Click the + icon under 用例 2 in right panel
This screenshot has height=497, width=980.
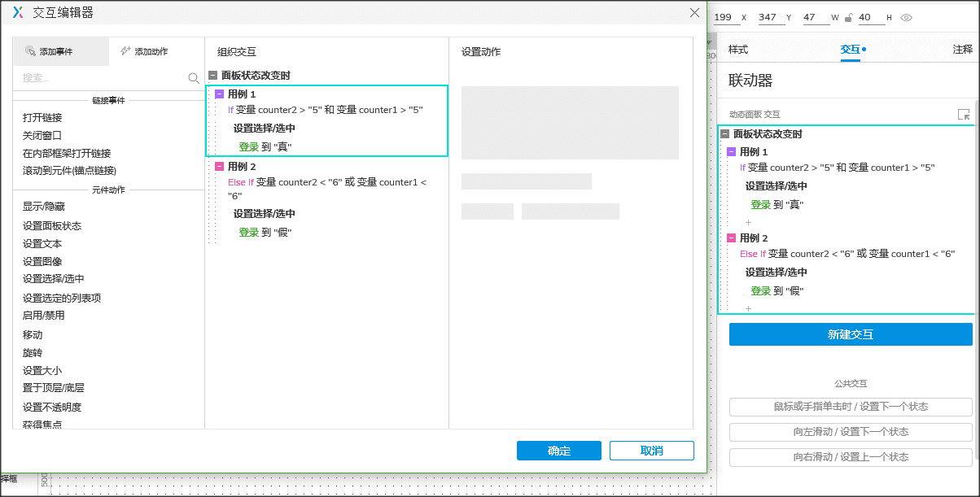click(x=748, y=307)
